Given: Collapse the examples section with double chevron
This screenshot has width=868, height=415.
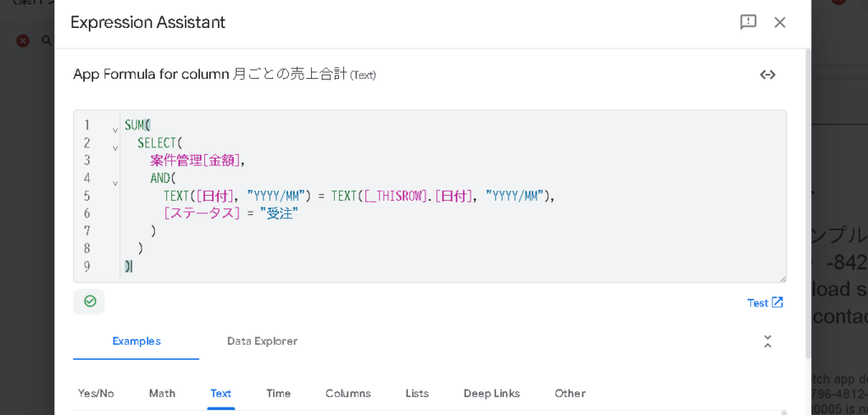Looking at the screenshot, I should pyautogui.click(x=767, y=341).
